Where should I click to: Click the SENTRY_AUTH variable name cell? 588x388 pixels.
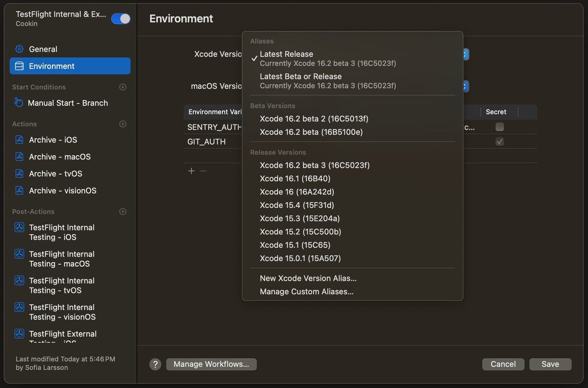click(x=214, y=127)
